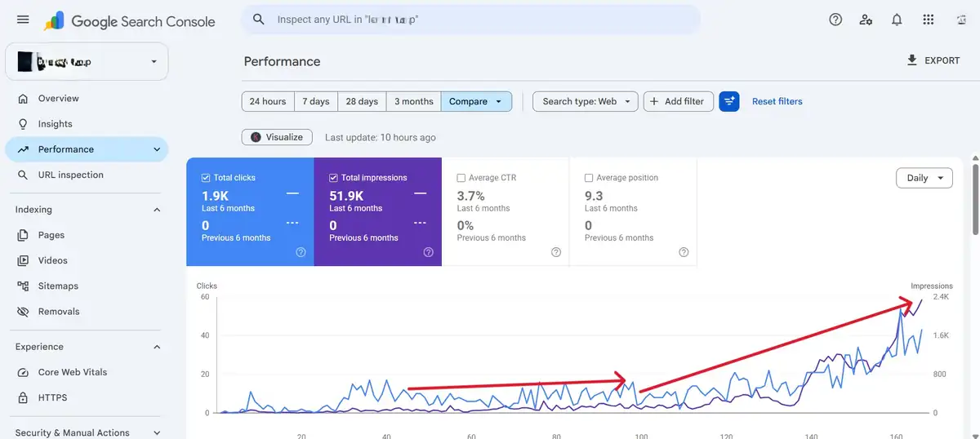
Task: Click the search magnifier icon
Action: (x=259, y=20)
